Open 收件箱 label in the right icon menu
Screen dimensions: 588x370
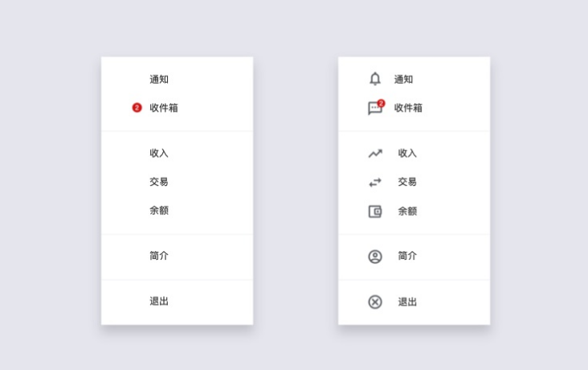coord(408,108)
